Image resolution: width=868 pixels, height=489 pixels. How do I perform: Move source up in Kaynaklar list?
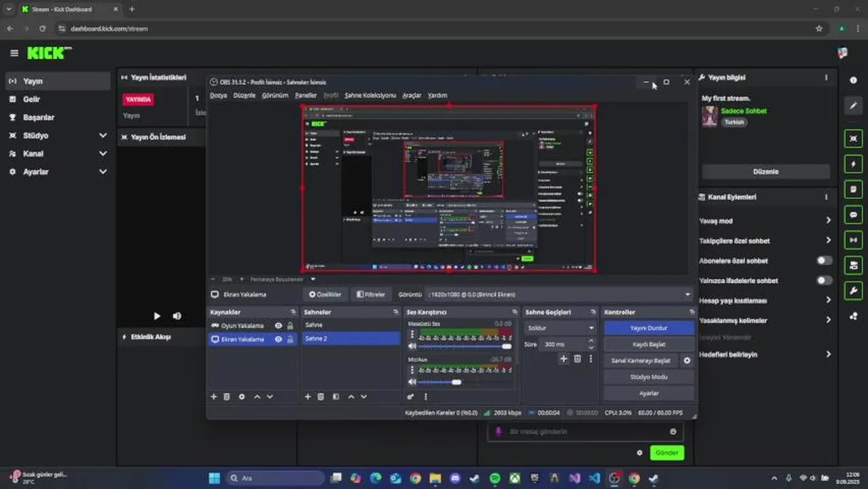pyautogui.click(x=257, y=397)
